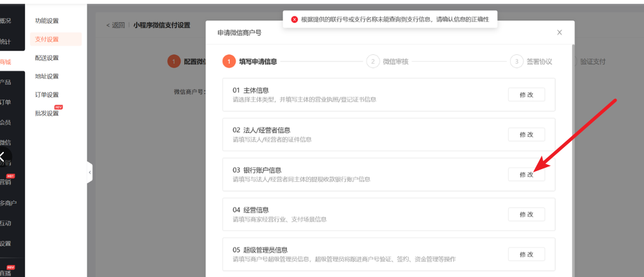Click 修改 for 03 银行账户信息
Viewport: 644px width, 277px height.
[x=527, y=174]
